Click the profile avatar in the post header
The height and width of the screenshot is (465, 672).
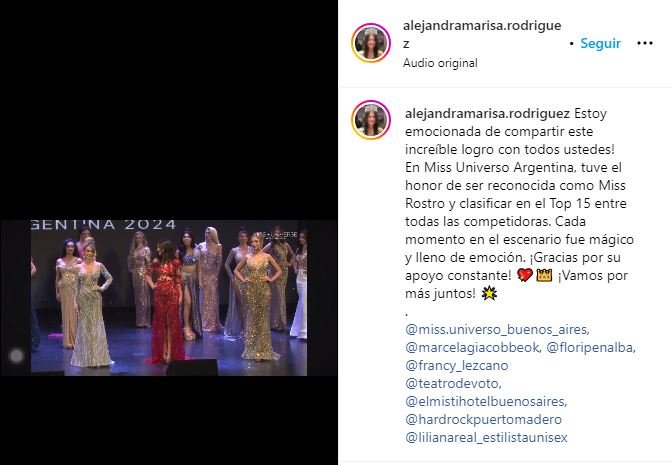click(x=371, y=43)
